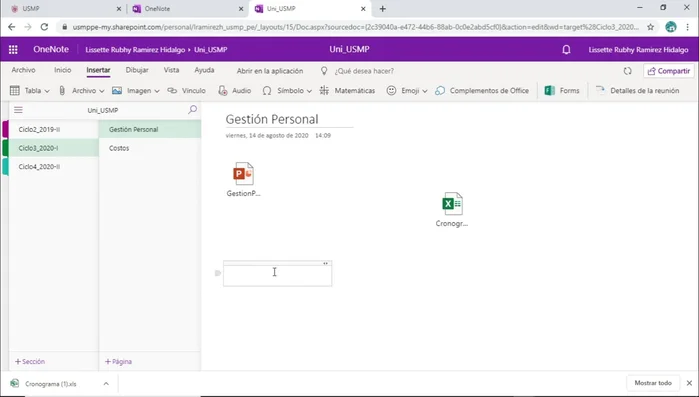699x397 pixels.
Task: Click the Imagen picture icon
Action: click(117, 90)
